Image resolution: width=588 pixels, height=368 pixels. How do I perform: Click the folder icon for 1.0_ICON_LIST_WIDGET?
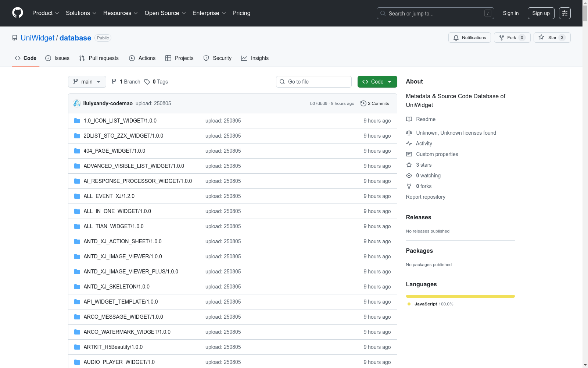coord(77,121)
